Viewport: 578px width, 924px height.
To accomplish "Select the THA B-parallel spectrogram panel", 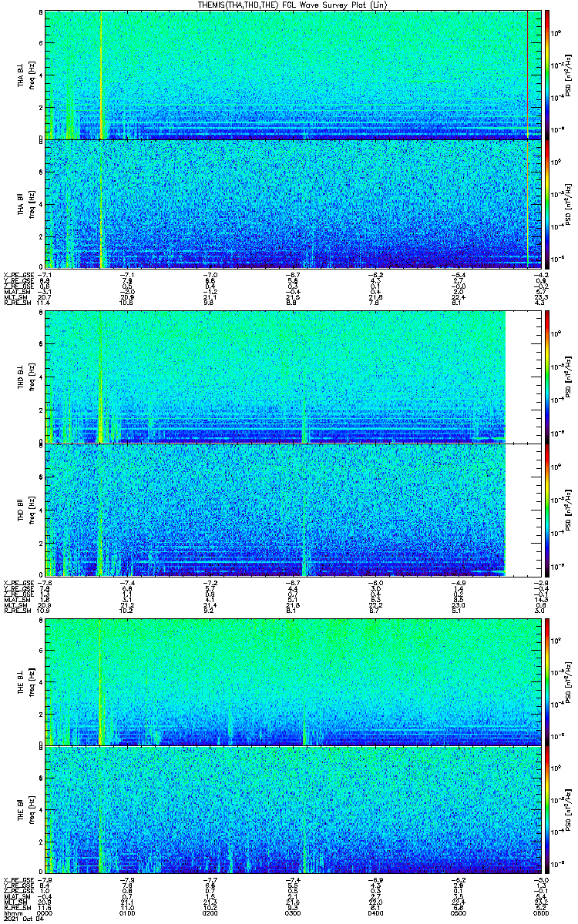I will [293, 204].
